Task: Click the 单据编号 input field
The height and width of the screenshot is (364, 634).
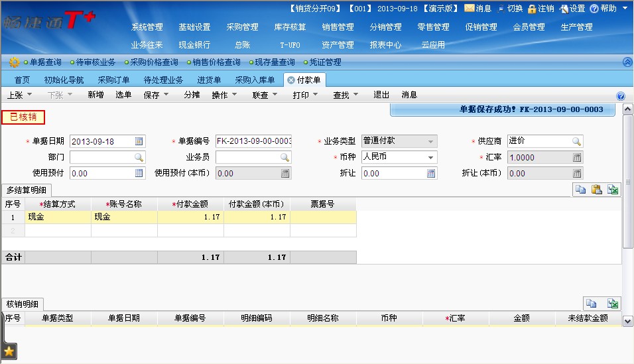Action: [253, 141]
